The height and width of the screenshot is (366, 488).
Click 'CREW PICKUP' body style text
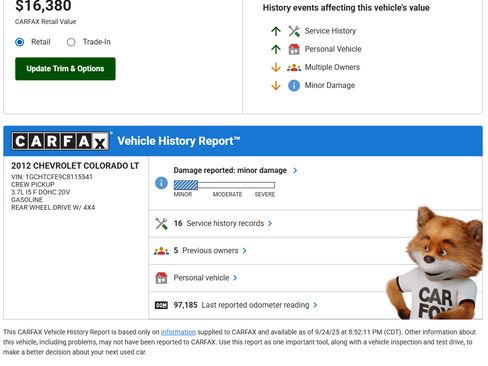point(33,184)
